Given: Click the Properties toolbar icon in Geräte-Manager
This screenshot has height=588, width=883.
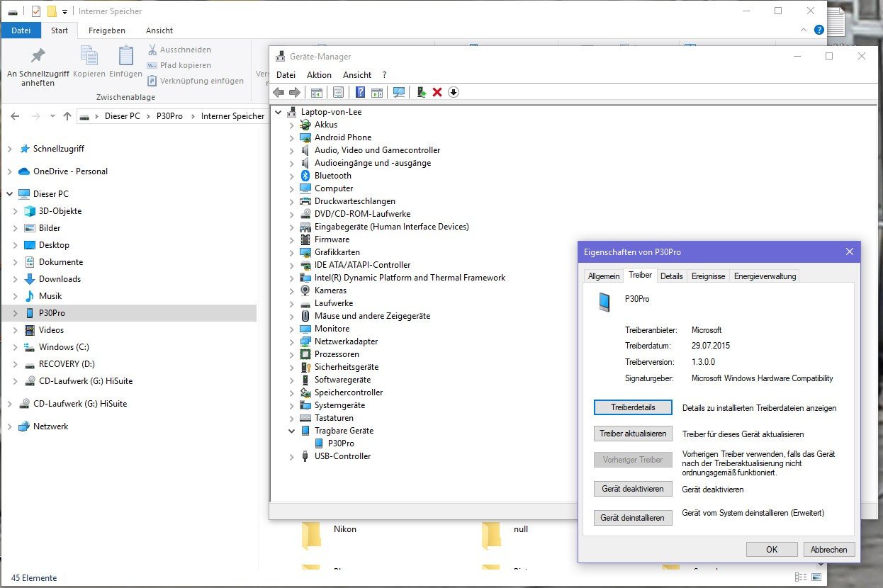Looking at the screenshot, I should pos(338,92).
